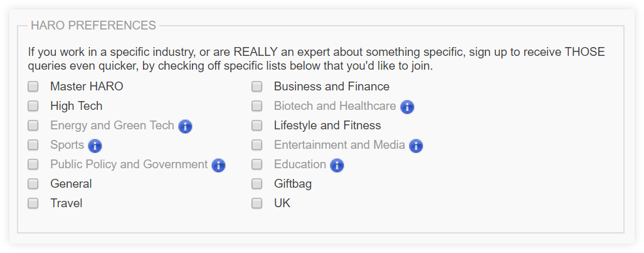Check the Education checkbox

(256, 164)
